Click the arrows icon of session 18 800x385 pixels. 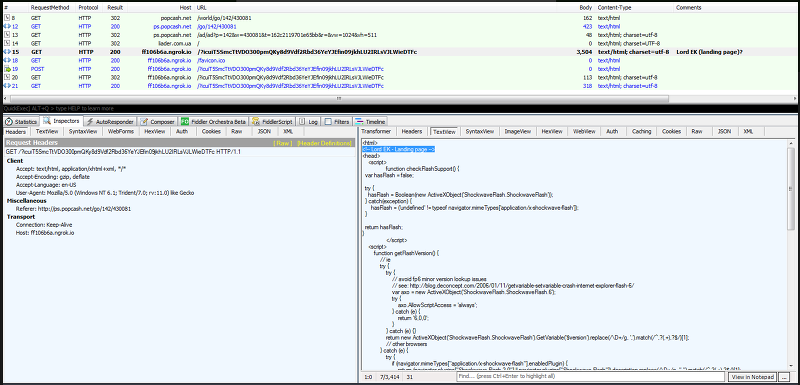pos(7,60)
